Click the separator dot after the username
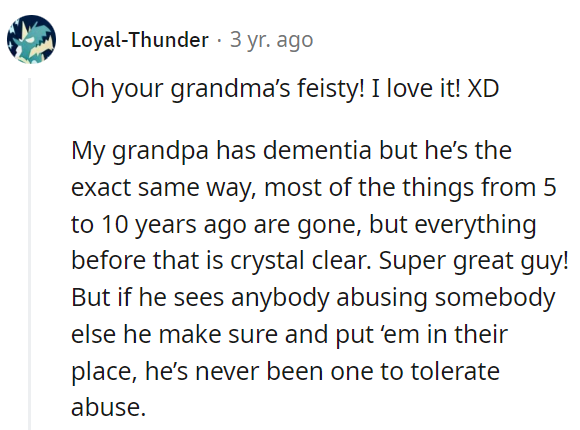 click(x=219, y=40)
